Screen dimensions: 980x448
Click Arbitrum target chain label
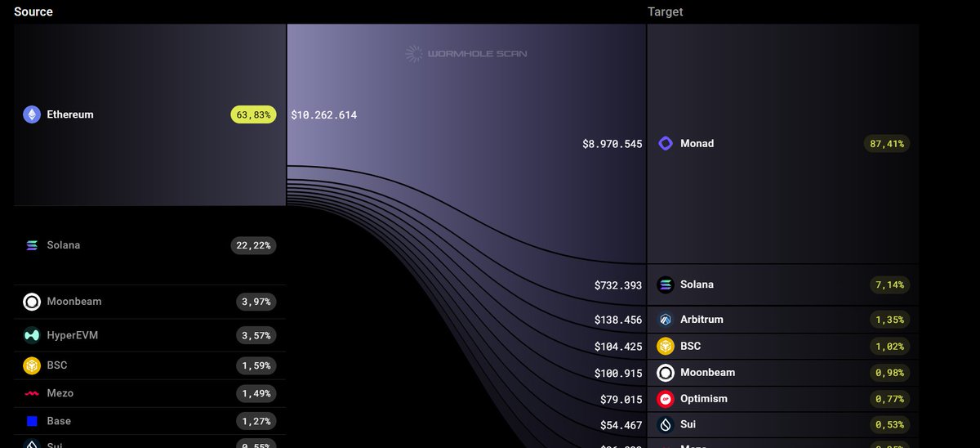pos(702,320)
